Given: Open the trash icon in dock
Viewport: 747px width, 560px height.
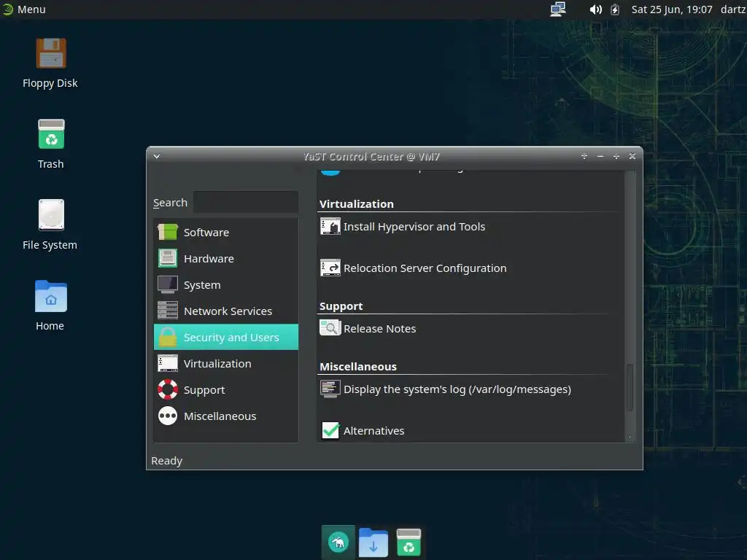Looking at the screenshot, I should (x=409, y=542).
